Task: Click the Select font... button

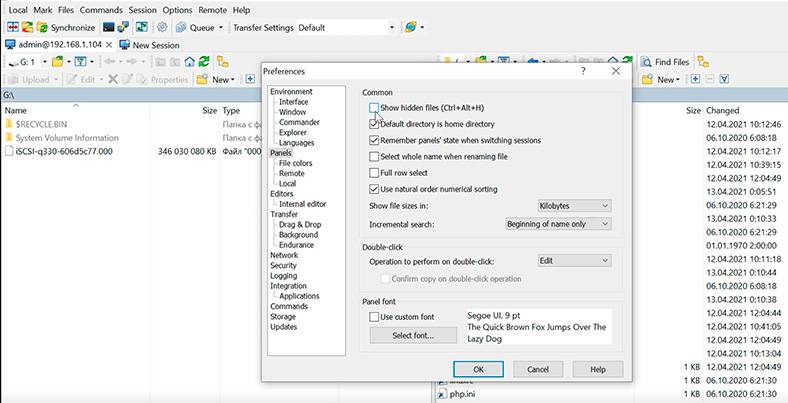Action: pyautogui.click(x=413, y=335)
